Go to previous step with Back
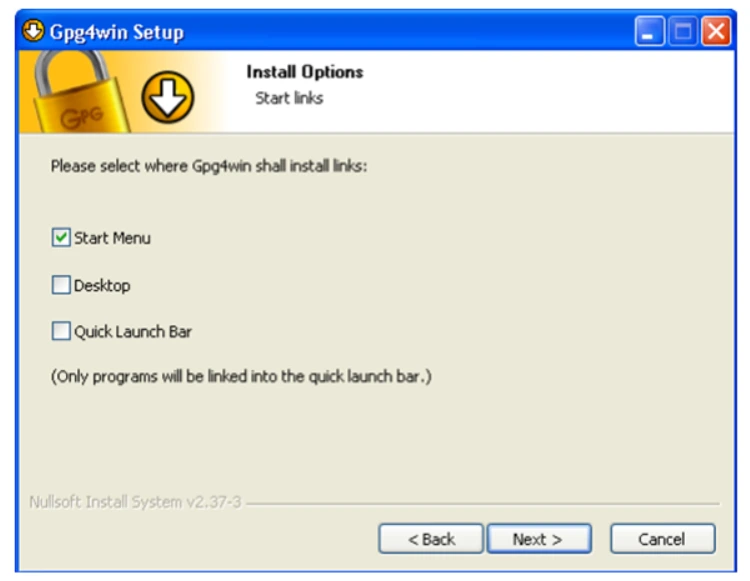This screenshot has width=750, height=581. [431, 539]
